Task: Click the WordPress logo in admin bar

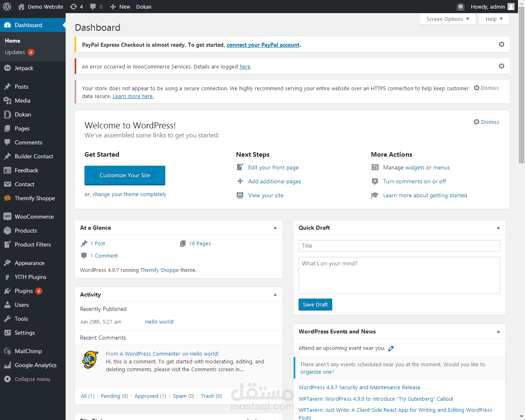Action: tap(7, 7)
